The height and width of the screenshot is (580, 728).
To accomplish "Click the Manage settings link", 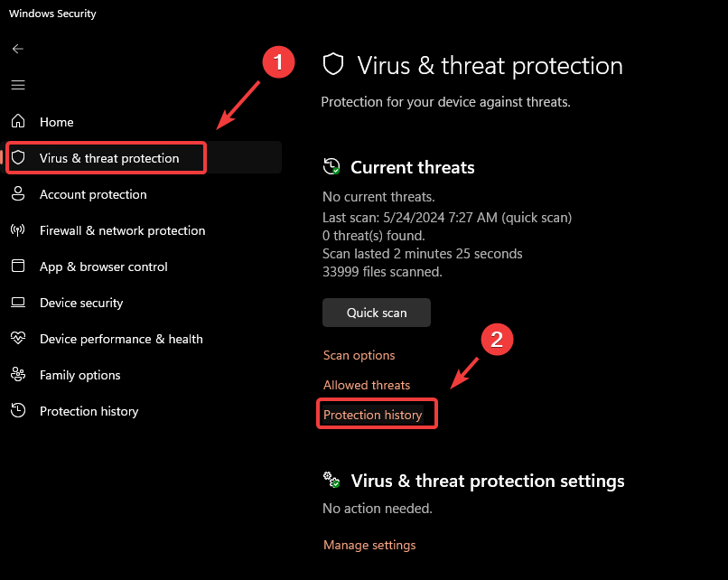I will click(369, 545).
